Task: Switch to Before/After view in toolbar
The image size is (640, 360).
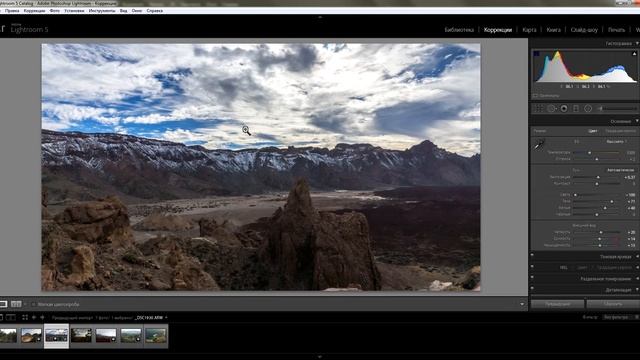Action: [x=16, y=304]
